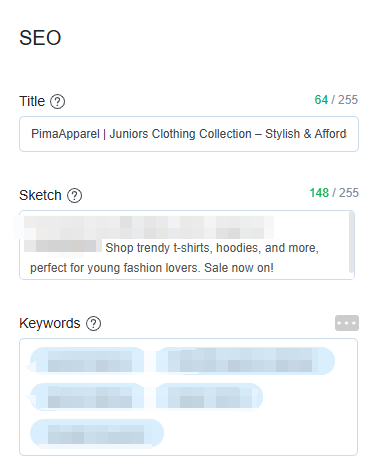Click the help icon next to Title
The width and height of the screenshot is (372, 467).
58,101
